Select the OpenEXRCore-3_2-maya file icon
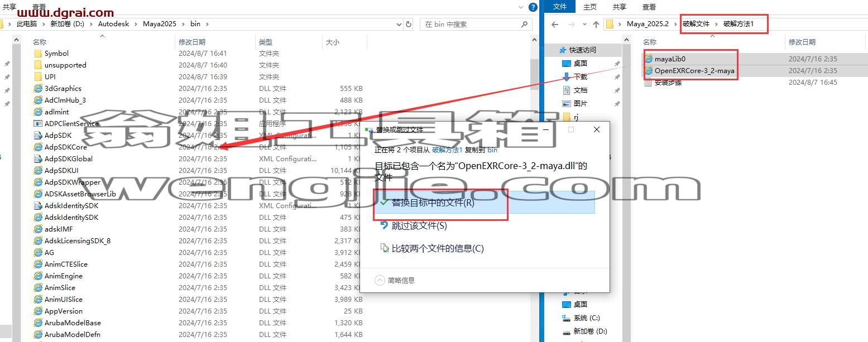This screenshot has width=868, height=342. (x=648, y=70)
